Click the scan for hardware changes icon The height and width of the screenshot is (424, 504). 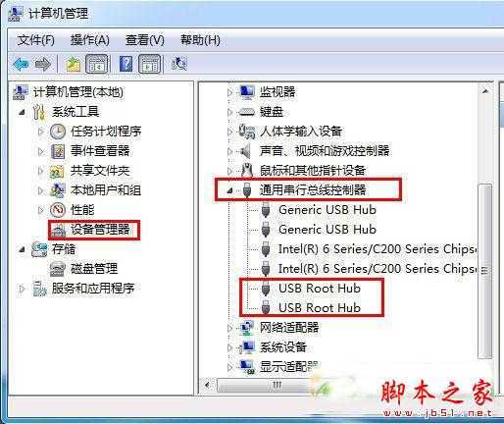click(179, 64)
